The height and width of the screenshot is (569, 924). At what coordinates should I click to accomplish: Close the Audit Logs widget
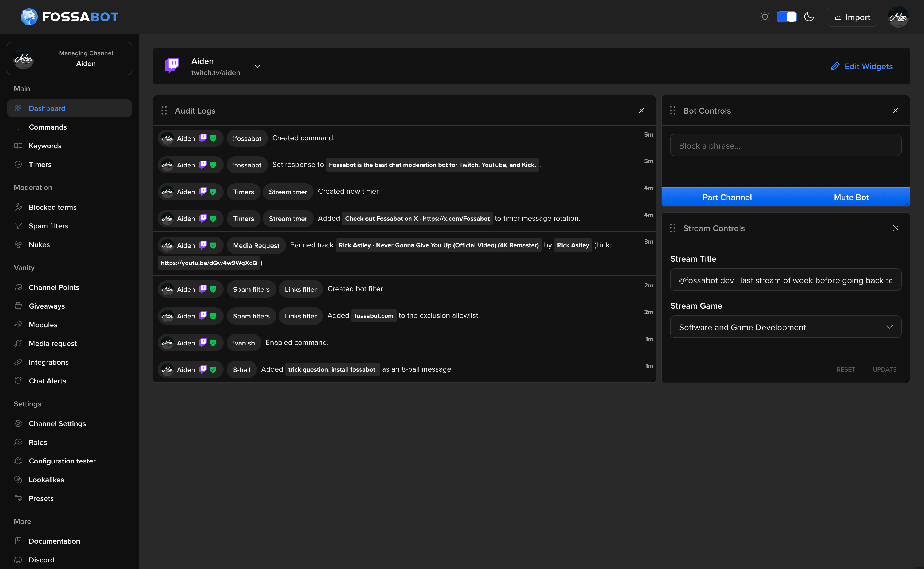coord(642,110)
